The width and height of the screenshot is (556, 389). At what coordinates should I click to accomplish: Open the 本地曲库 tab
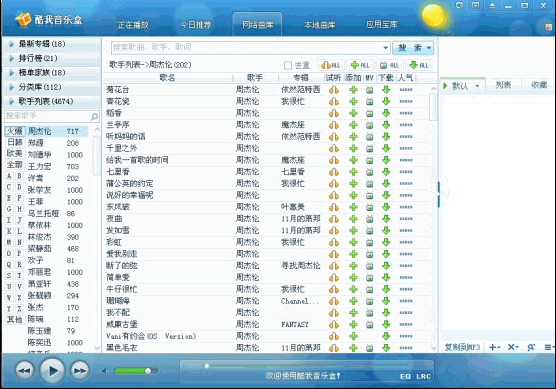(x=319, y=25)
